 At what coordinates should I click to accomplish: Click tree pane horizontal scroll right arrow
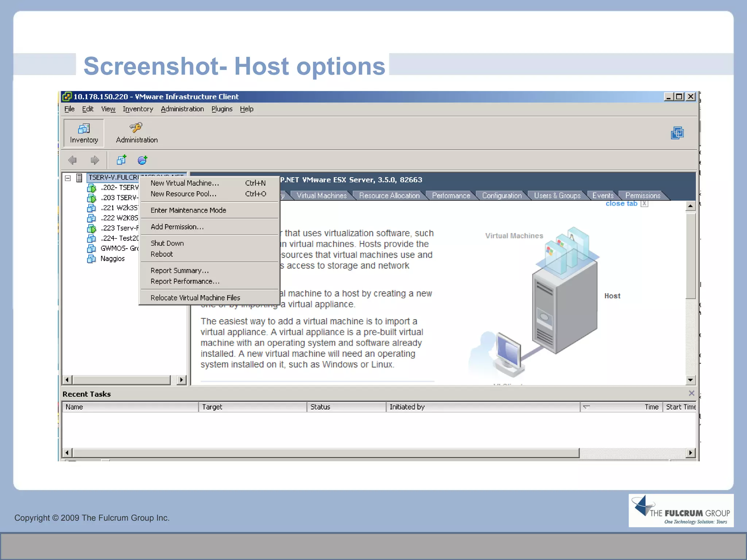181,380
